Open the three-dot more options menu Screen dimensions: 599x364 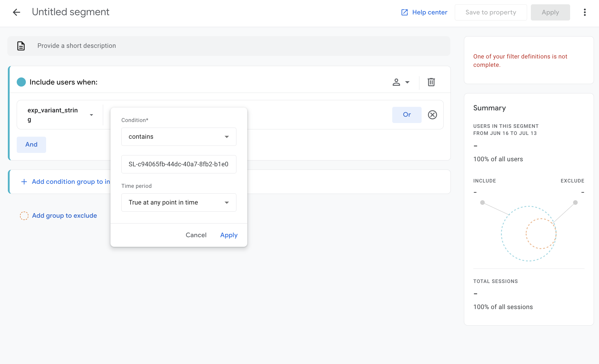coord(585,12)
